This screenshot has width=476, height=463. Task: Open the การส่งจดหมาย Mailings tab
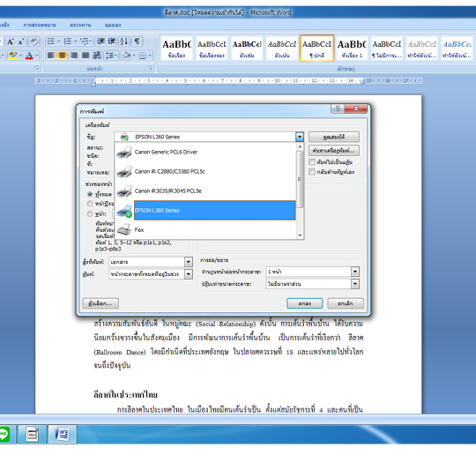click(x=39, y=25)
